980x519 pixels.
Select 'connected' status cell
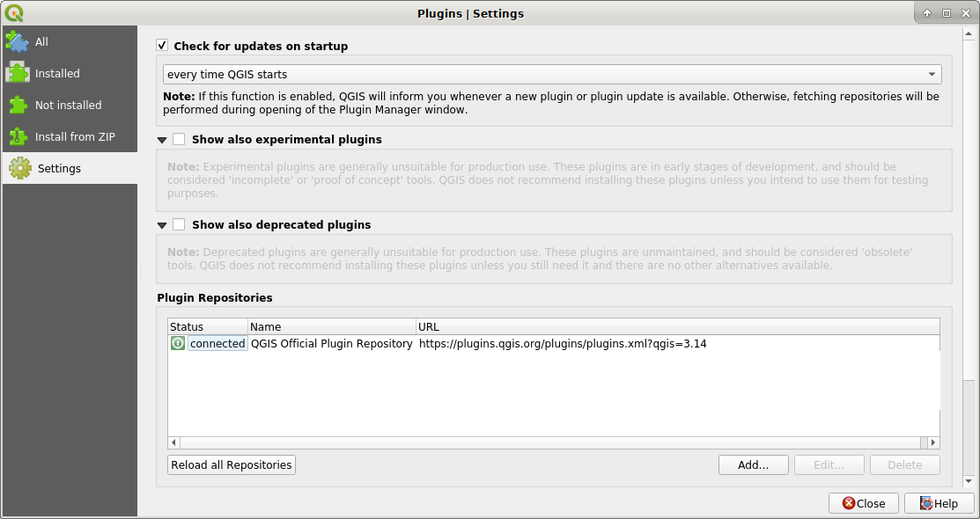pos(217,343)
